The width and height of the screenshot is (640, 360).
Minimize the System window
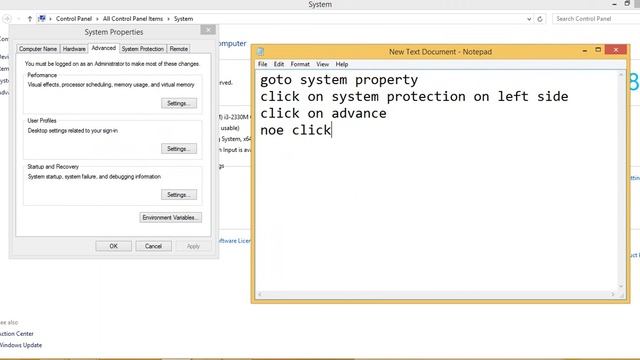pyautogui.click(x=614, y=4)
